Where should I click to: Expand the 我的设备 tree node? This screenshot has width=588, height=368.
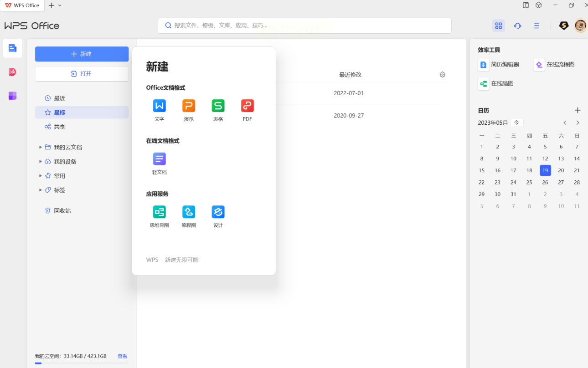tap(41, 162)
